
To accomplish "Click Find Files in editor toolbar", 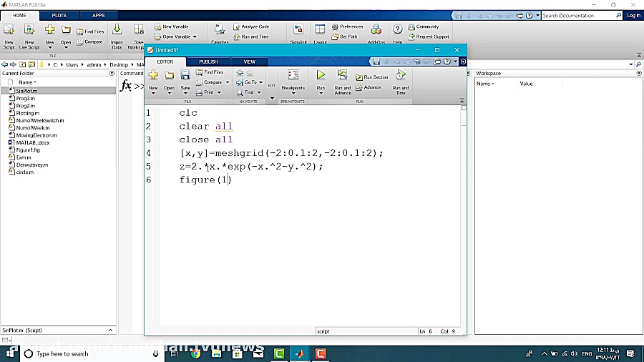I will [210, 72].
